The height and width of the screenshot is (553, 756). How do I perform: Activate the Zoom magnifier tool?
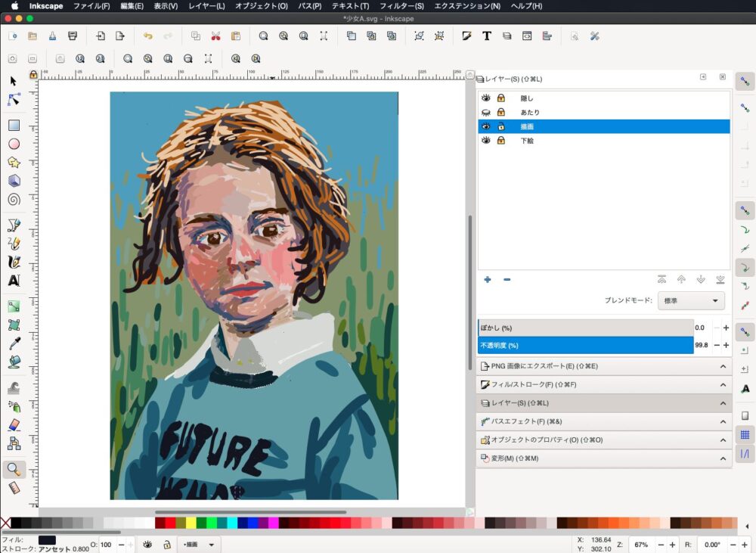pos(14,470)
